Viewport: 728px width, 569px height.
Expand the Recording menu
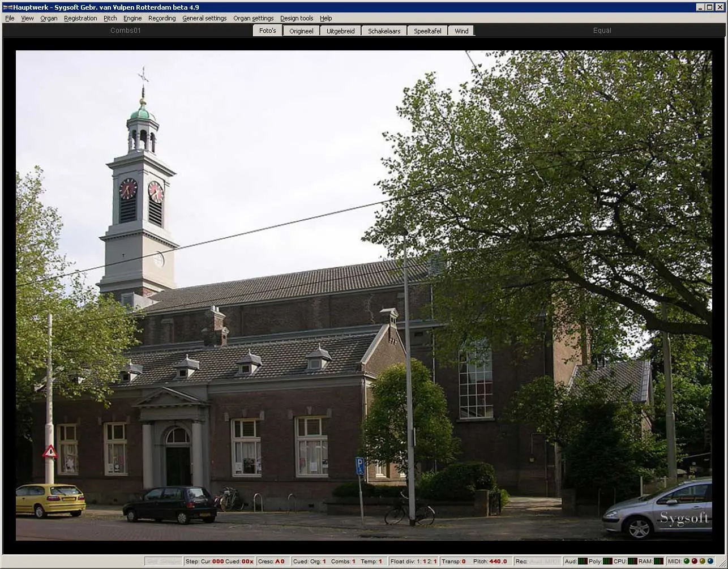162,18
